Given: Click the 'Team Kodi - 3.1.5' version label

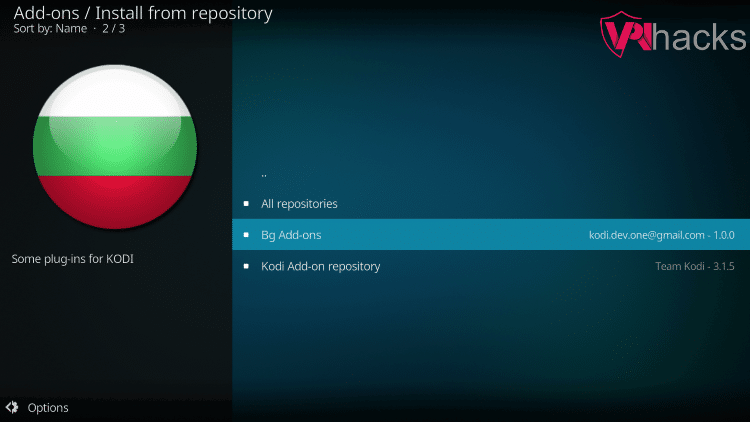Looking at the screenshot, I should pyautogui.click(x=694, y=266).
